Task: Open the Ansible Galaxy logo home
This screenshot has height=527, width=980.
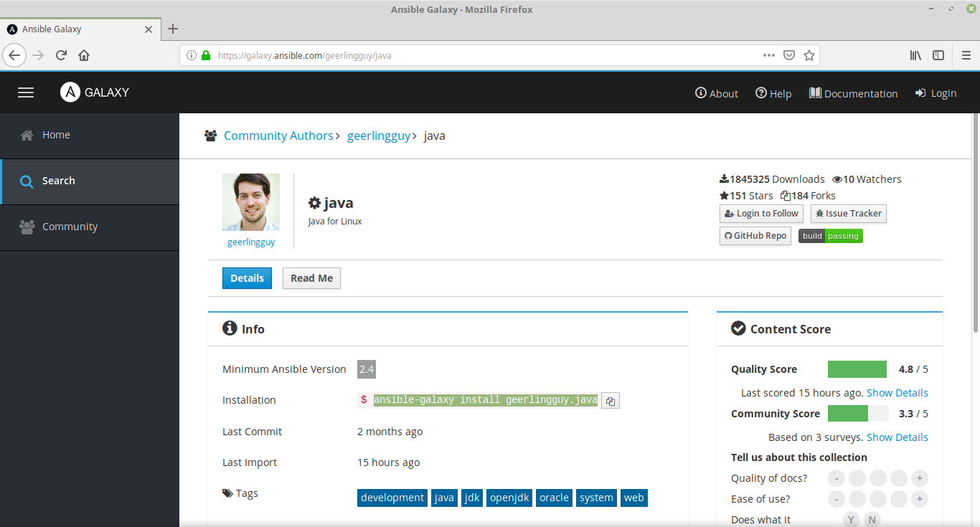Action: click(95, 92)
